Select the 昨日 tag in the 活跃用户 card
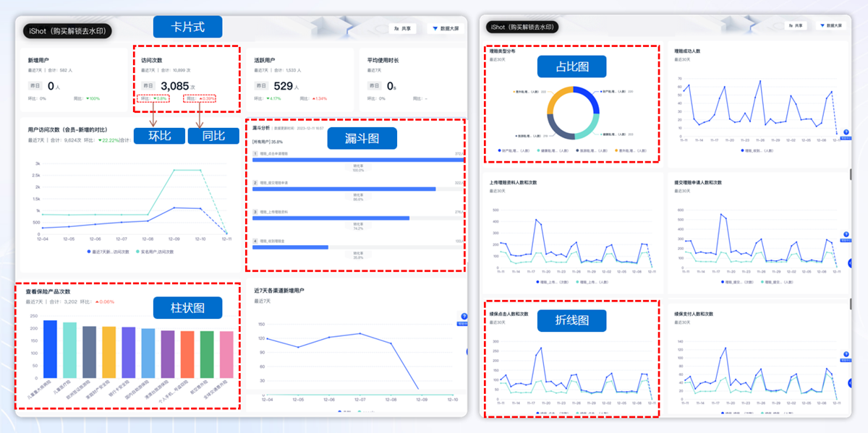The height and width of the screenshot is (433, 868). click(262, 86)
